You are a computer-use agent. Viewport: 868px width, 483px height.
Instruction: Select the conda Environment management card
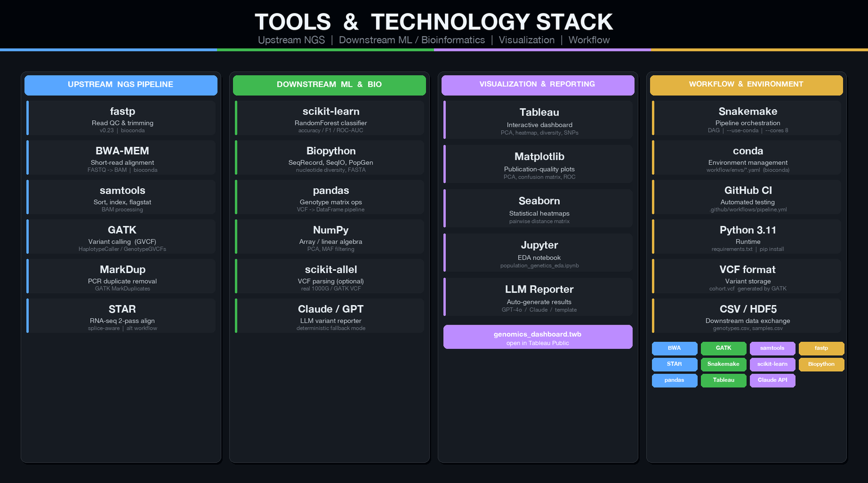[746, 158]
